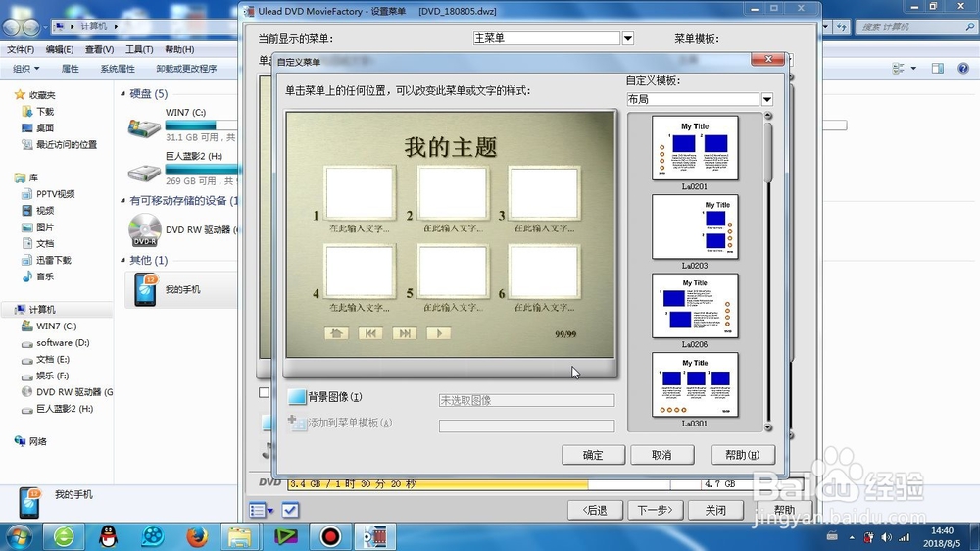
Task: Click 卸载或更改程序 in Explorer toolbar
Action: pos(186,69)
